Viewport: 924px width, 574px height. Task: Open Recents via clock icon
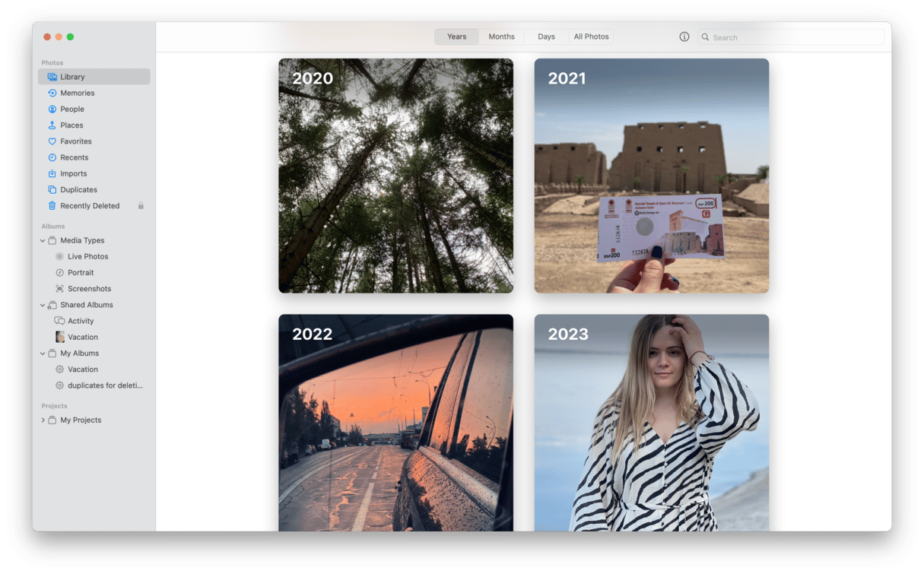[x=52, y=157]
